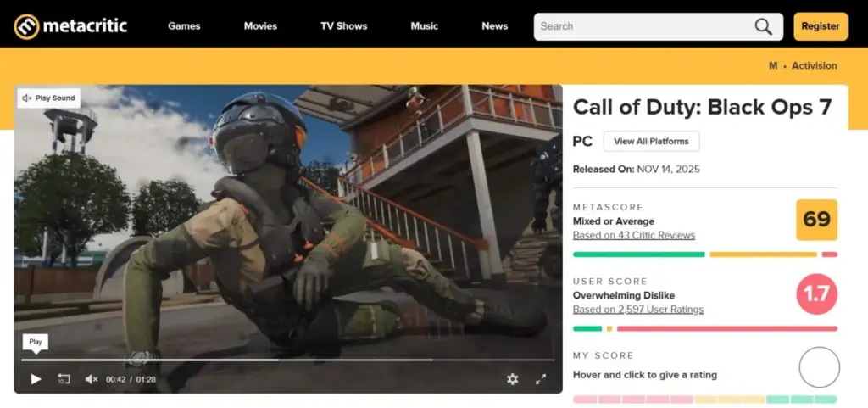Click the Register button
This screenshot has height=408, width=868.
(821, 26)
